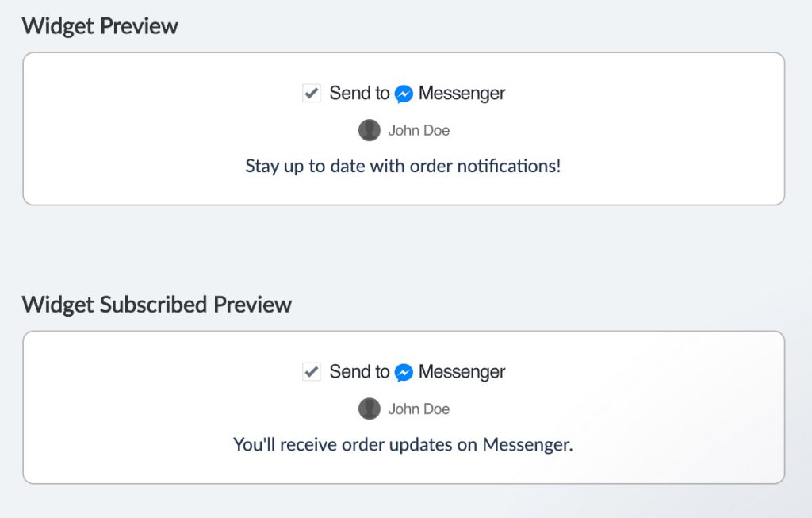Screen dimensions: 812x518
Task: Click the John Doe name in Widget Subscribed Preview
Action: click(x=419, y=409)
